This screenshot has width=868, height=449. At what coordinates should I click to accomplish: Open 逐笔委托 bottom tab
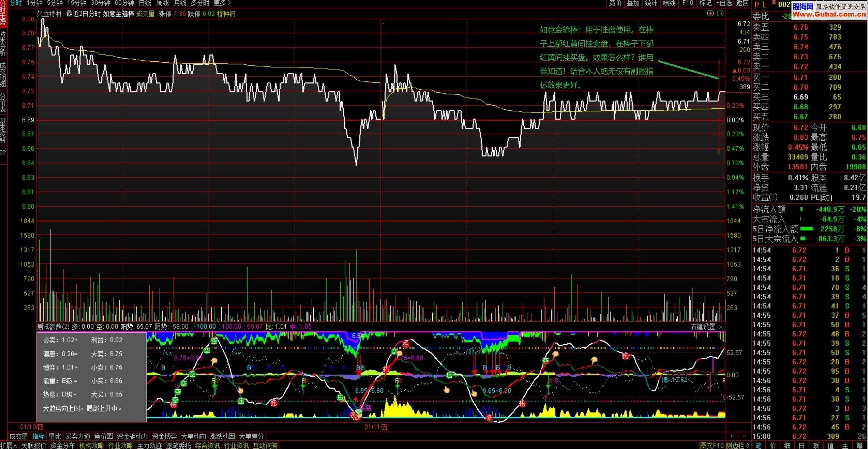click(x=178, y=445)
